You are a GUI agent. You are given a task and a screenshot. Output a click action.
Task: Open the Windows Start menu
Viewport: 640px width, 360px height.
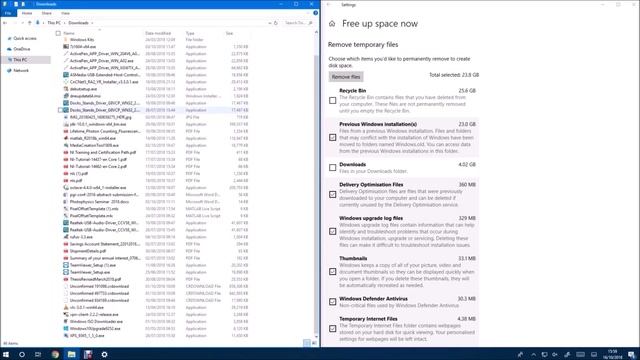click(x=6, y=354)
